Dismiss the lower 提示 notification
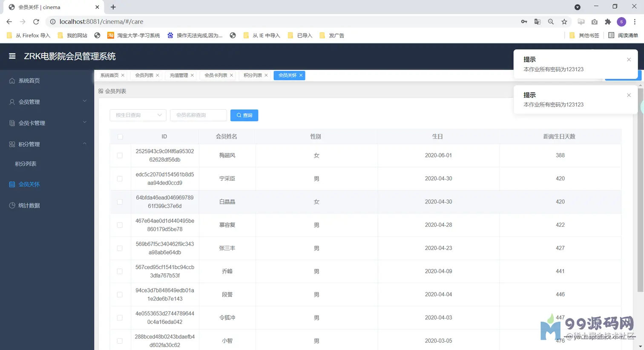644x350 pixels. [x=629, y=95]
